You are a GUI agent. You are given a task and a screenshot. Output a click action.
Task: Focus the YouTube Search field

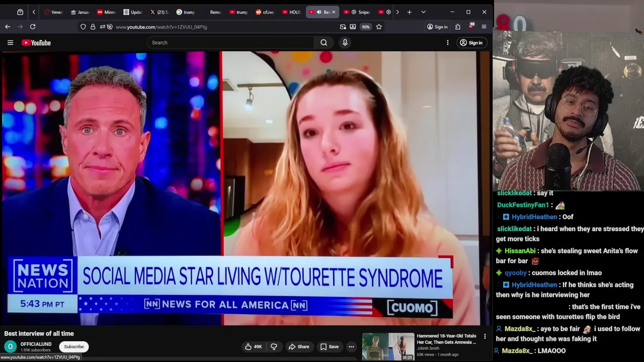tap(231, 43)
